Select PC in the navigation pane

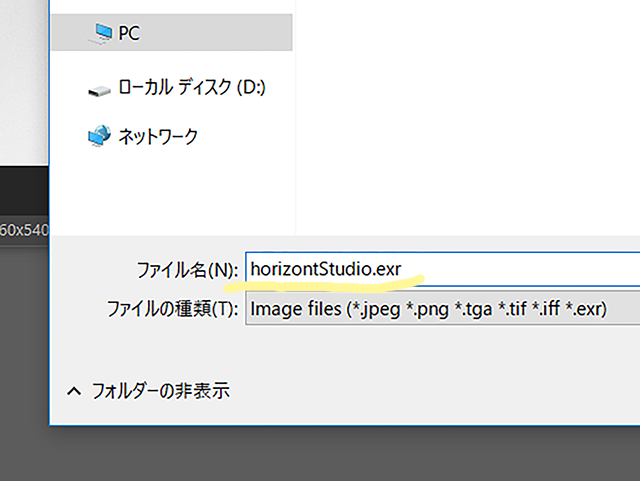click(x=171, y=32)
